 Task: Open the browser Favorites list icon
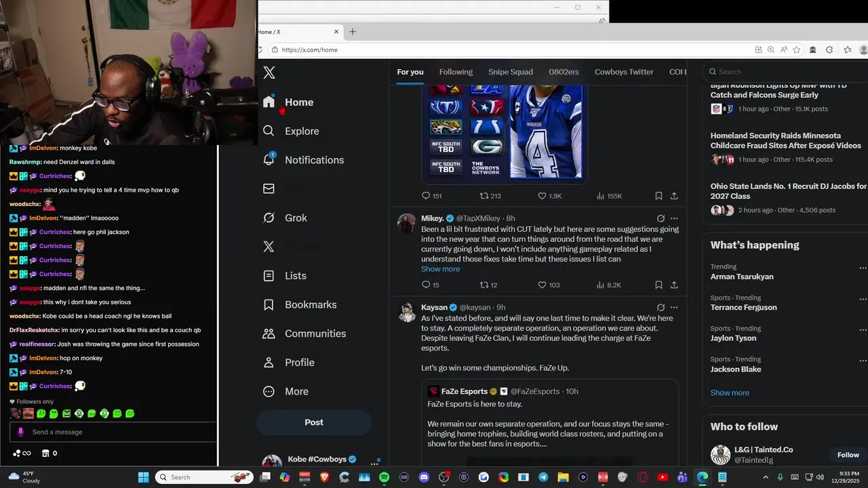click(847, 49)
